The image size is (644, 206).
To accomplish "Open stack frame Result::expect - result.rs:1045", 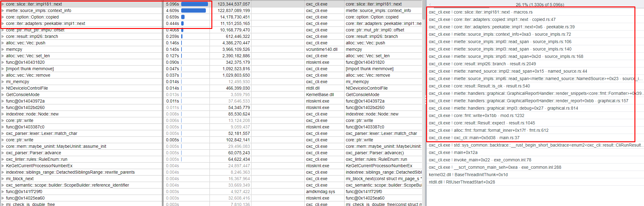I will click(x=482, y=123).
